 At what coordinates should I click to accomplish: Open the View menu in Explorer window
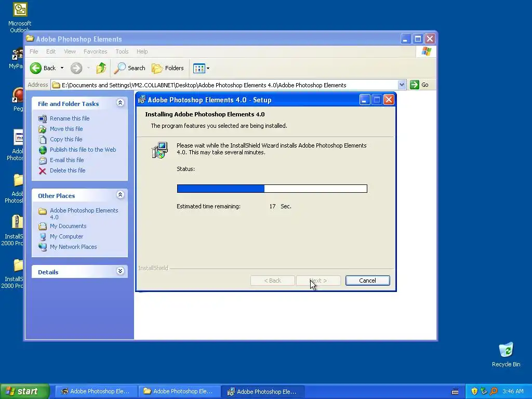tap(70, 51)
